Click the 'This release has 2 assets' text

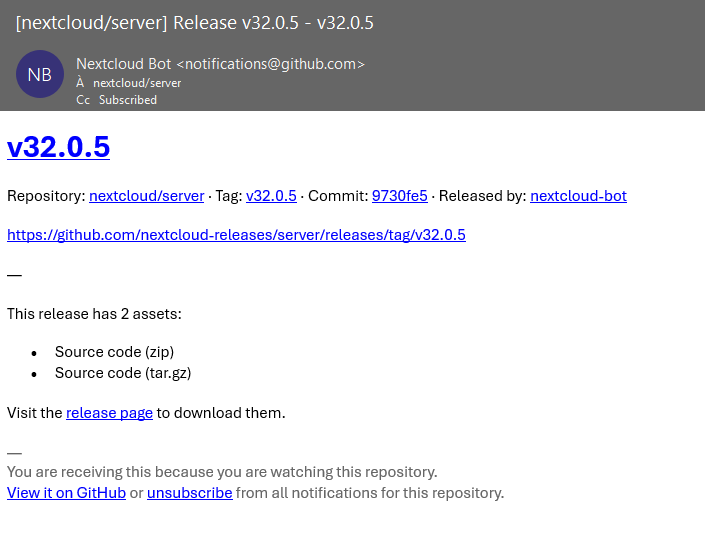click(94, 314)
